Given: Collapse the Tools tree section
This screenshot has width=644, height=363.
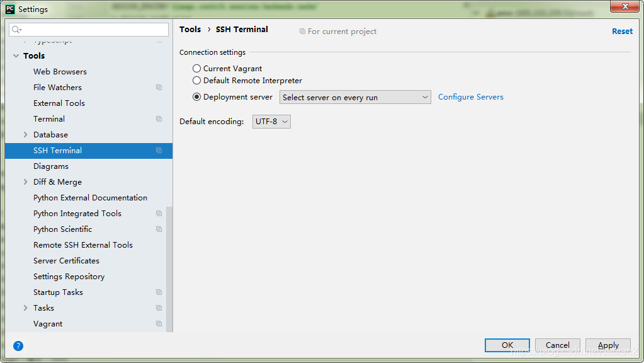Looking at the screenshot, I should (16, 55).
